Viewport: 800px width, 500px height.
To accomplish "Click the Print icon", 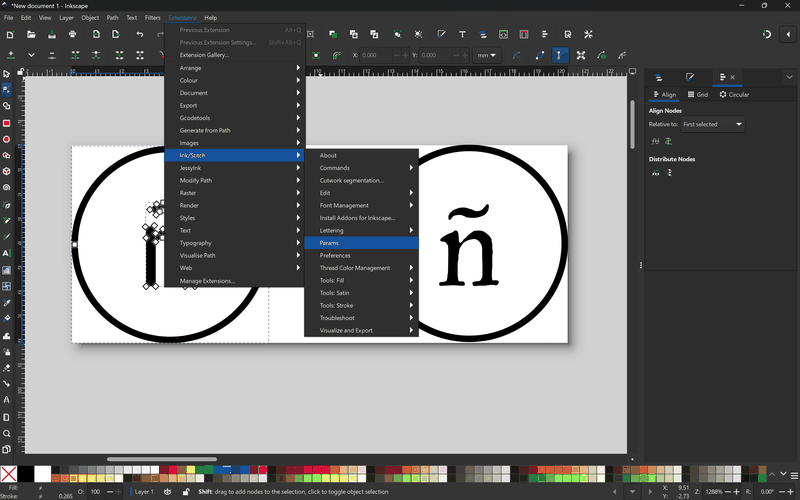I will (x=72, y=34).
